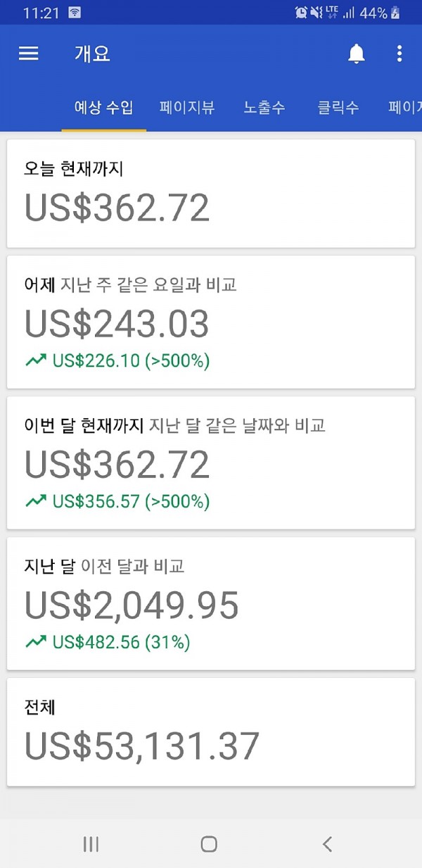Tap the battery indicator in status bar
The image size is (422, 868).
396,13
